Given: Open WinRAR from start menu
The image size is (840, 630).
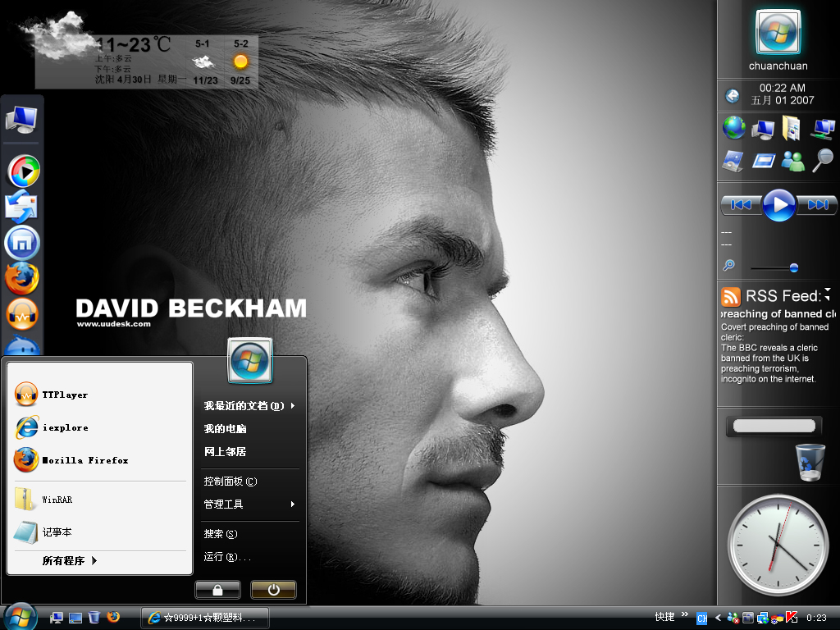Looking at the screenshot, I should (x=100, y=500).
